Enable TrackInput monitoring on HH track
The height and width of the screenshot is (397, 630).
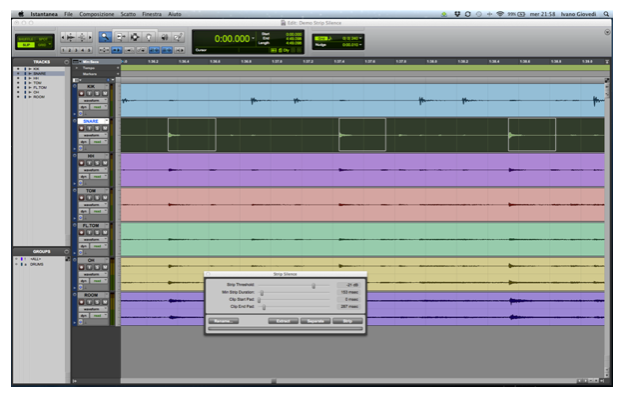click(x=89, y=163)
